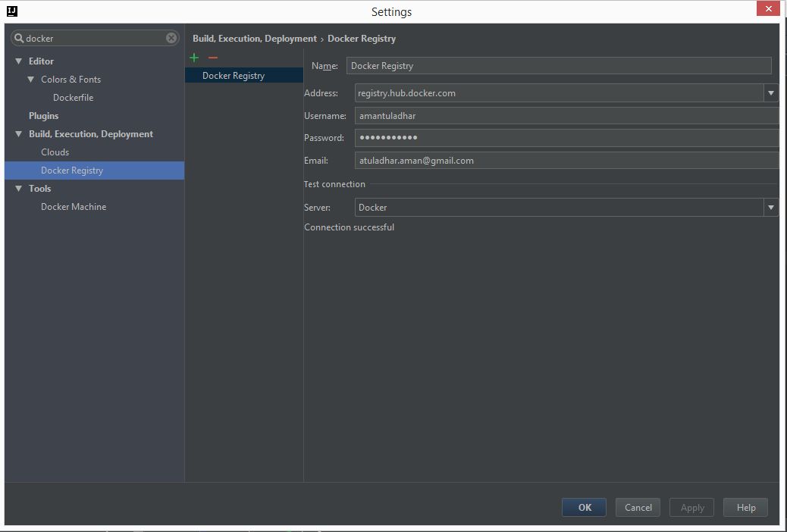The height and width of the screenshot is (532, 787).
Task: Click the IntelliJ logo in title bar
Action: click(12, 11)
